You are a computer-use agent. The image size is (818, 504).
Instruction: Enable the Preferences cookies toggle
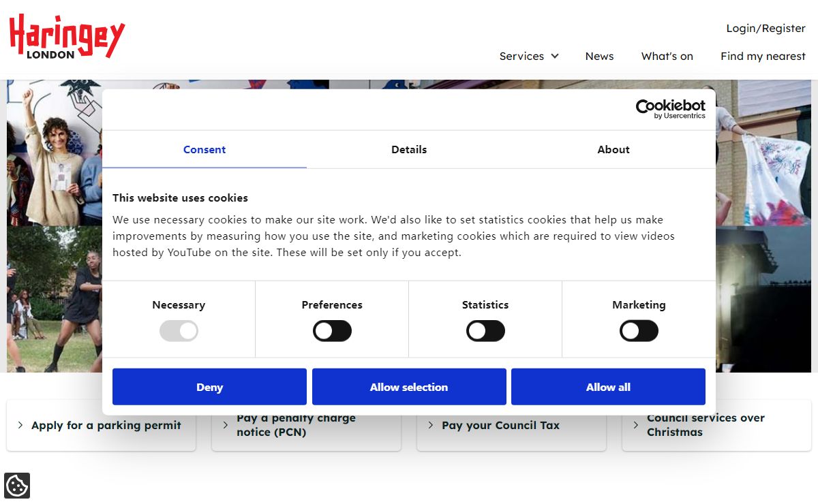(332, 332)
